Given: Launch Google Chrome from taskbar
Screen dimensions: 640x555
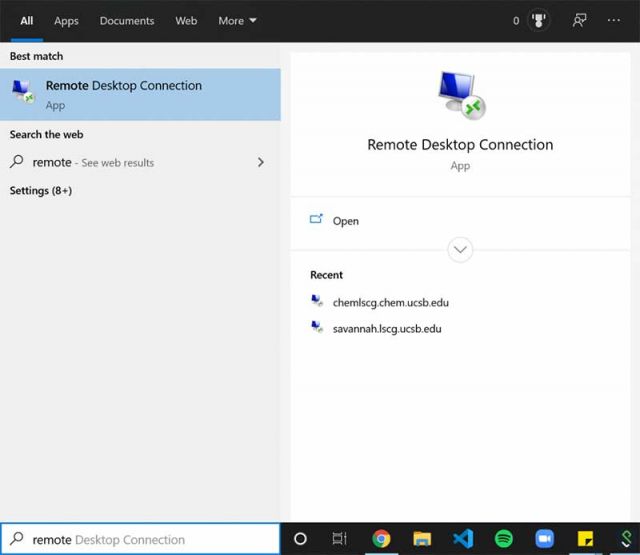Looking at the screenshot, I should [x=381, y=539].
